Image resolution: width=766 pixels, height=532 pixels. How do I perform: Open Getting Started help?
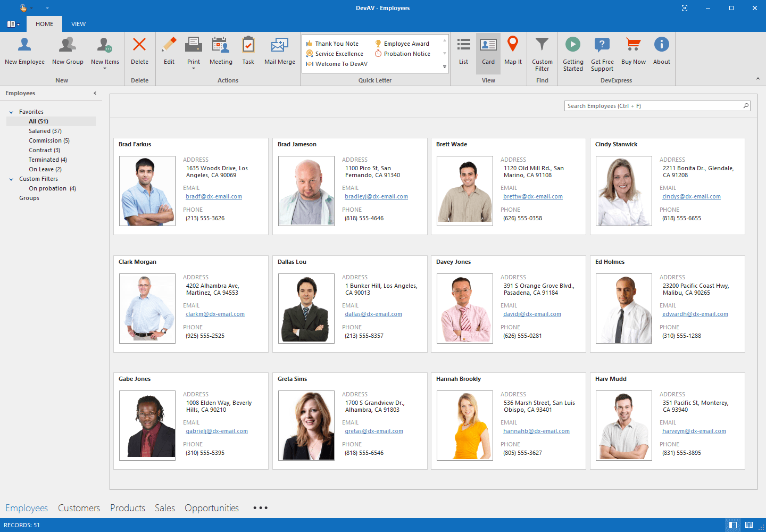pyautogui.click(x=573, y=52)
